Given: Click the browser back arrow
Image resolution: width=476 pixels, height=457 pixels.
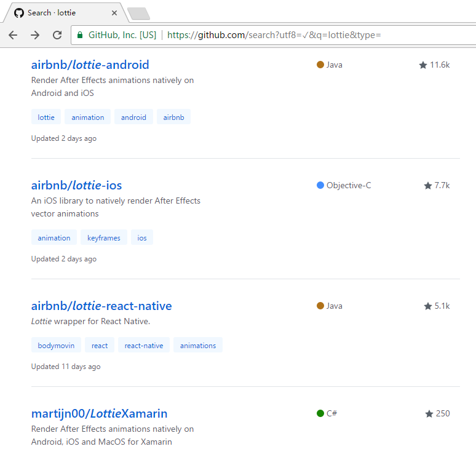Looking at the screenshot, I should point(13,35).
